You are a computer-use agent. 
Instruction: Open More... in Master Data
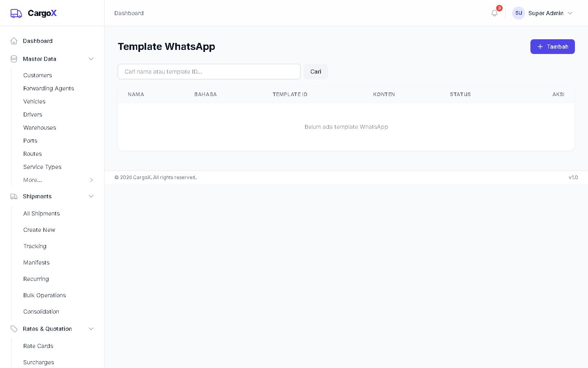click(33, 180)
